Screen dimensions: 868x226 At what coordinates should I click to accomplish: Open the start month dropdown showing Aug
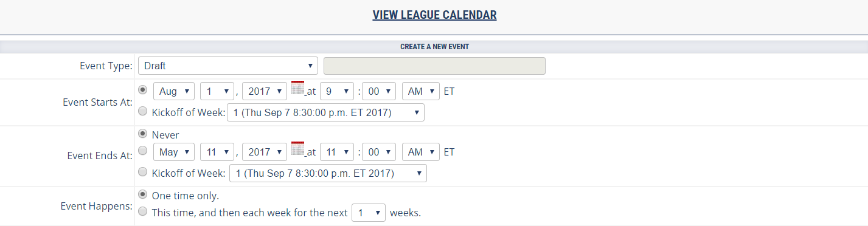point(174,92)
